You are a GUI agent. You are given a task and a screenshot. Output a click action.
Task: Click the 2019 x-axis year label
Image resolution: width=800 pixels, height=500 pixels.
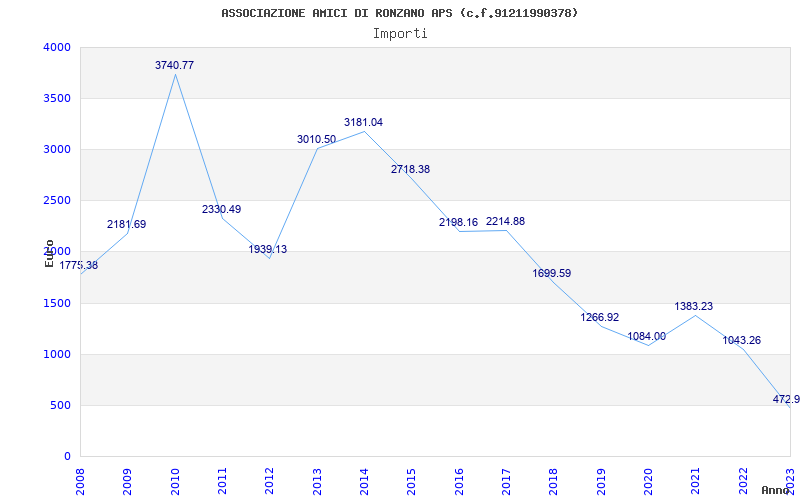(601, 480)
